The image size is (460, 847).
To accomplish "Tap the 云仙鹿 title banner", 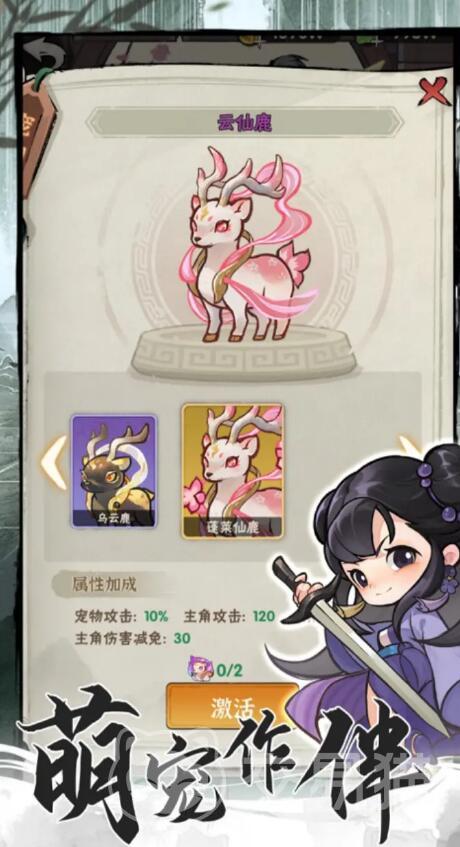I will pyautogui.click(x=245, y=123).
